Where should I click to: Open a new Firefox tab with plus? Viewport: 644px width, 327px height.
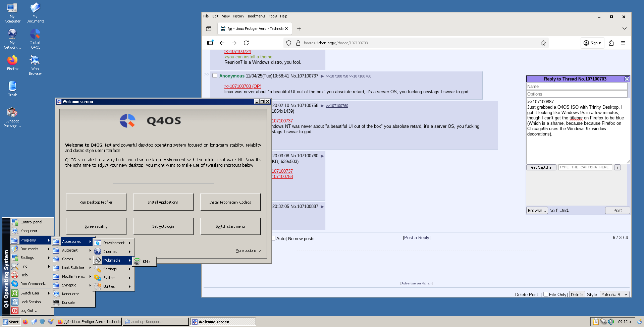[299, 29]
